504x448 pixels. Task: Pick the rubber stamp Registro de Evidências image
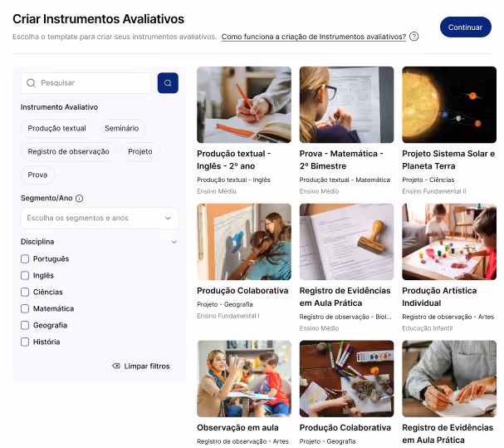coord(346,242)
